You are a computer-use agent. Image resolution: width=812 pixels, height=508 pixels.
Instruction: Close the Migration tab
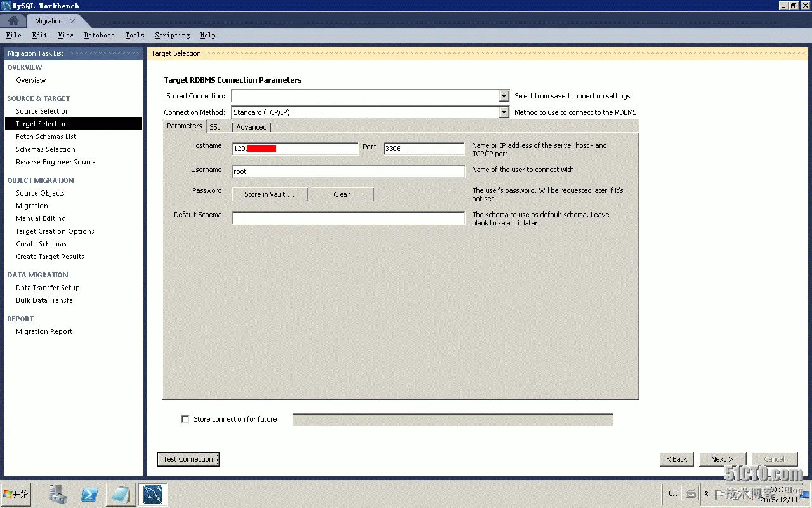pyautogui.click(x=72, y=21)
